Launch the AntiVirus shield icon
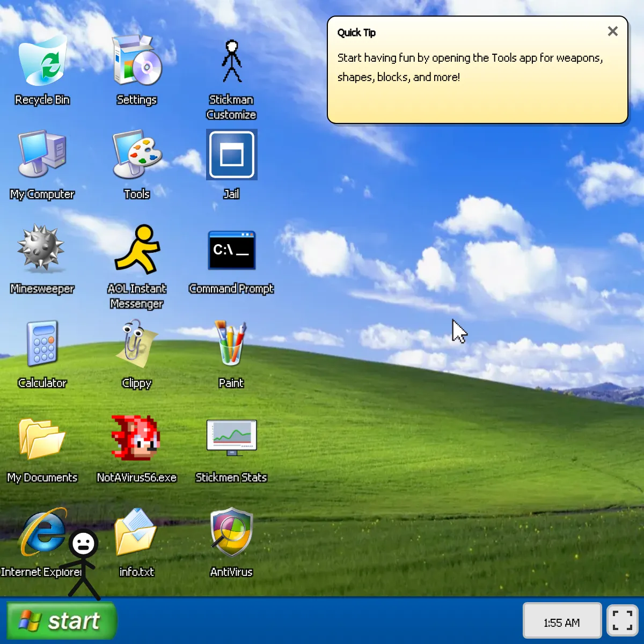The height and width of the screenshot is (644, 644). [x=231, y=533]
